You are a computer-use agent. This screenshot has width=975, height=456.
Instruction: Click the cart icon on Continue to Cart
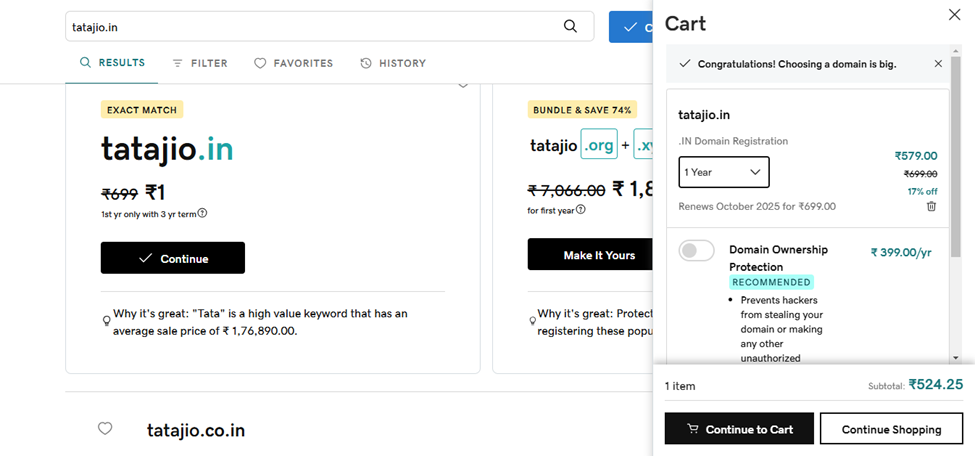692,429
